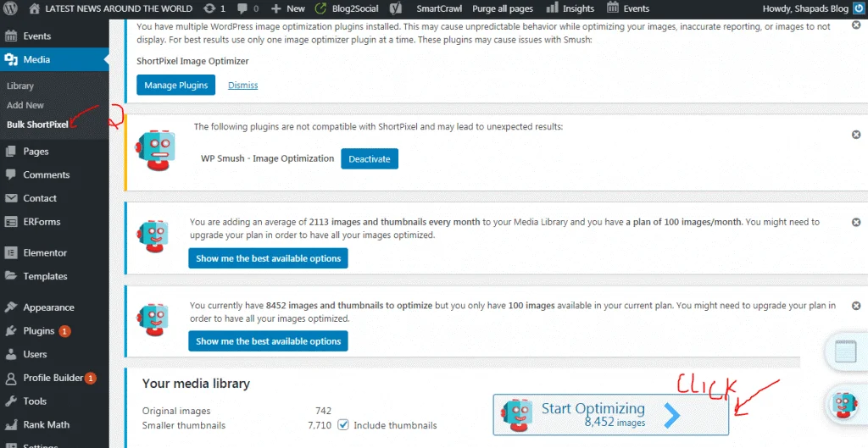This screenshot has width=868, height=448.
Task: Open the Elementor sidebar menu item
Action: [45, 252]
